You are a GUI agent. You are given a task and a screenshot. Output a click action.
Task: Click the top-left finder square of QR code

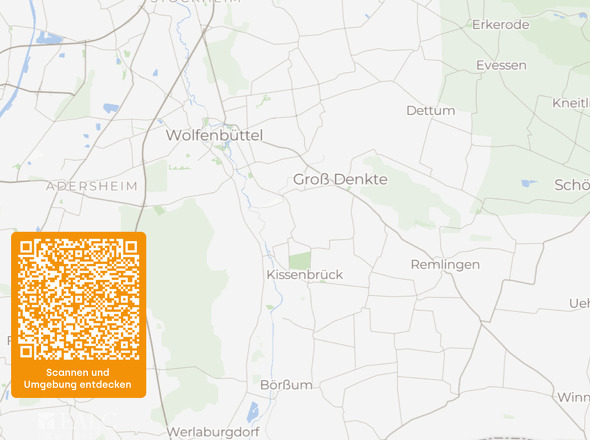point(26,247)
